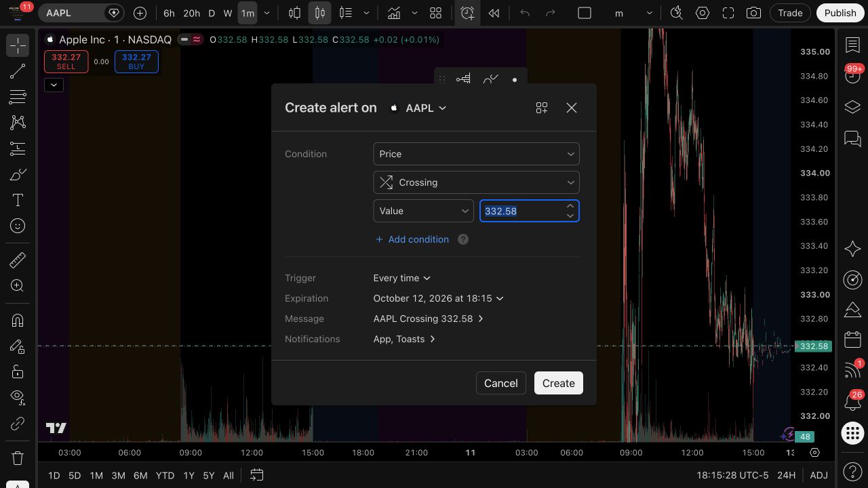This screenshot has width=868, height=488.
Task: Open the alerts bell panel
Action: click(x=852, y=402)
